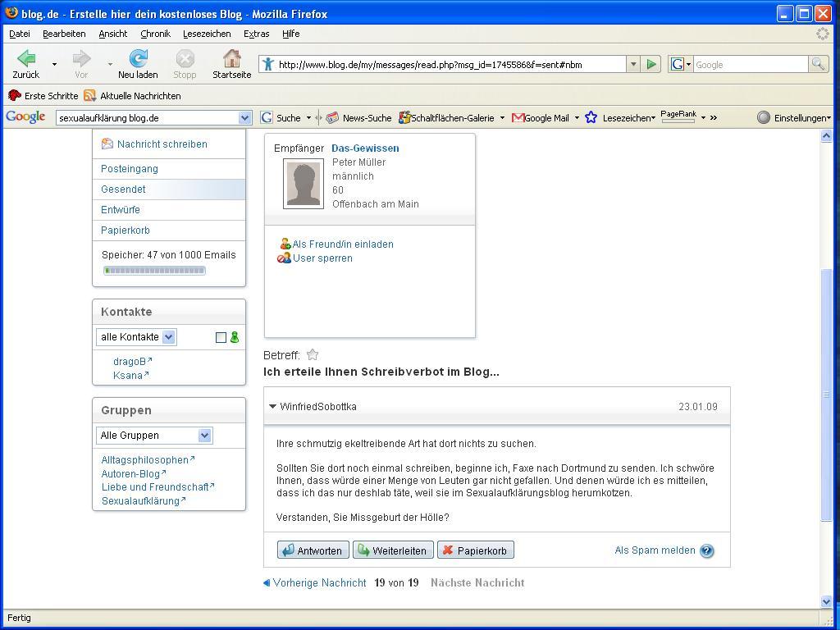Collapse the WinfriedSobottka message header
840x630 pixels.
tap(273, 407)
